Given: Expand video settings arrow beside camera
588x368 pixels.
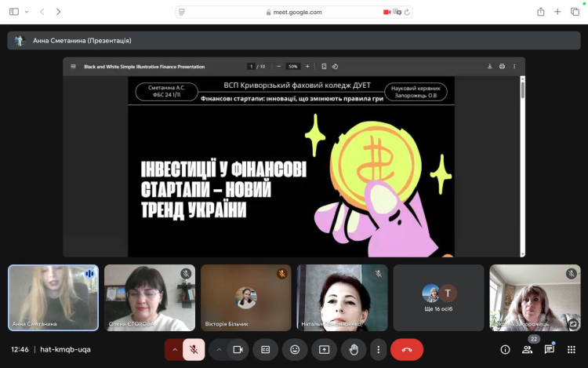Looking at the screenshot, I should click(219, 349).
